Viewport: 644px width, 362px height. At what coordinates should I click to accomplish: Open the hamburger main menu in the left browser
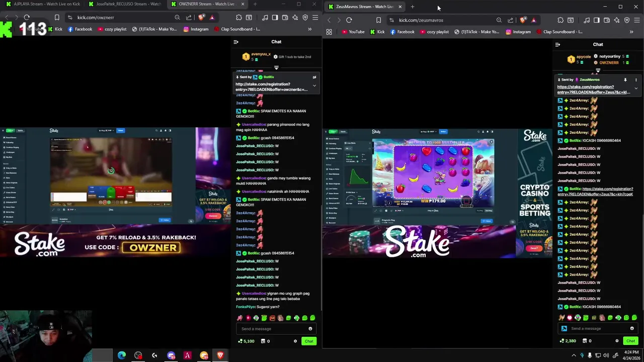click(x=315, y=17)
